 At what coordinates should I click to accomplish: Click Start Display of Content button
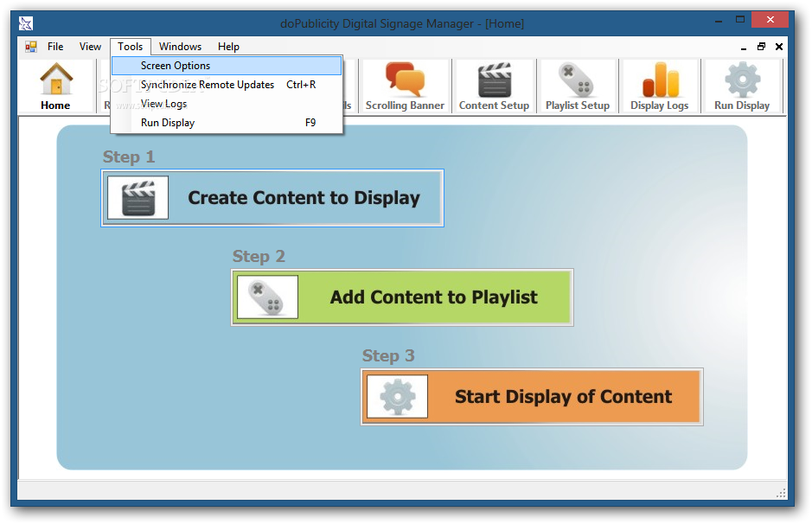(532, 397)
